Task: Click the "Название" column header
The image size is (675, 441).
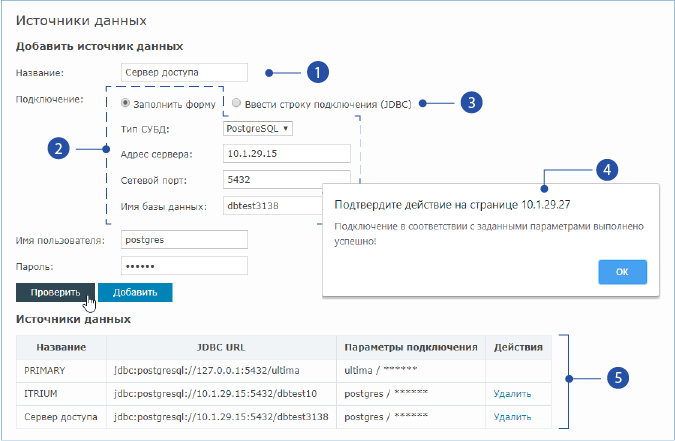Action: 61,347
